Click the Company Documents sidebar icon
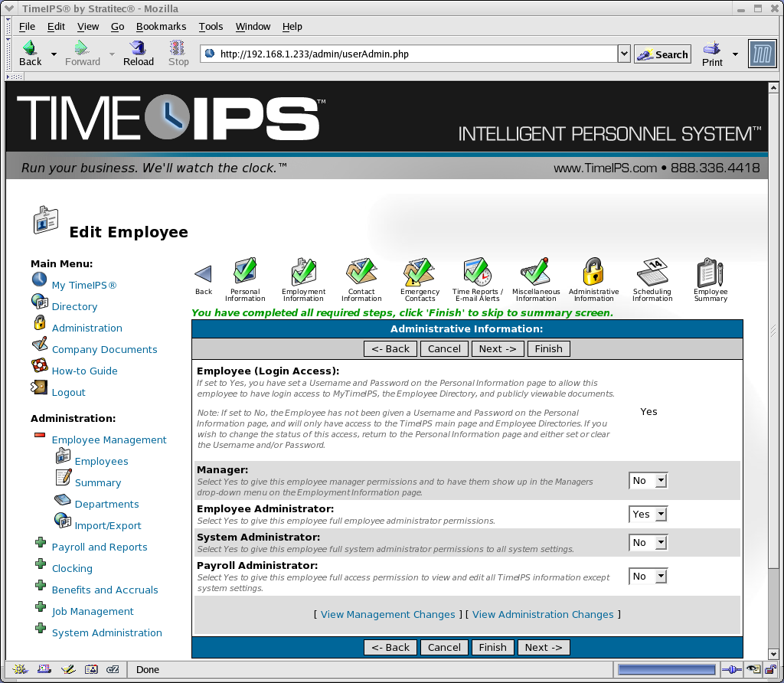The height and width of the screenshot is (683, 784). pyautogui.click(x=40, y=344)
